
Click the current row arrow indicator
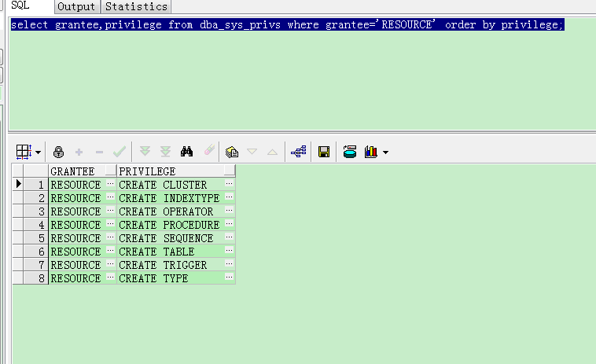18,184
